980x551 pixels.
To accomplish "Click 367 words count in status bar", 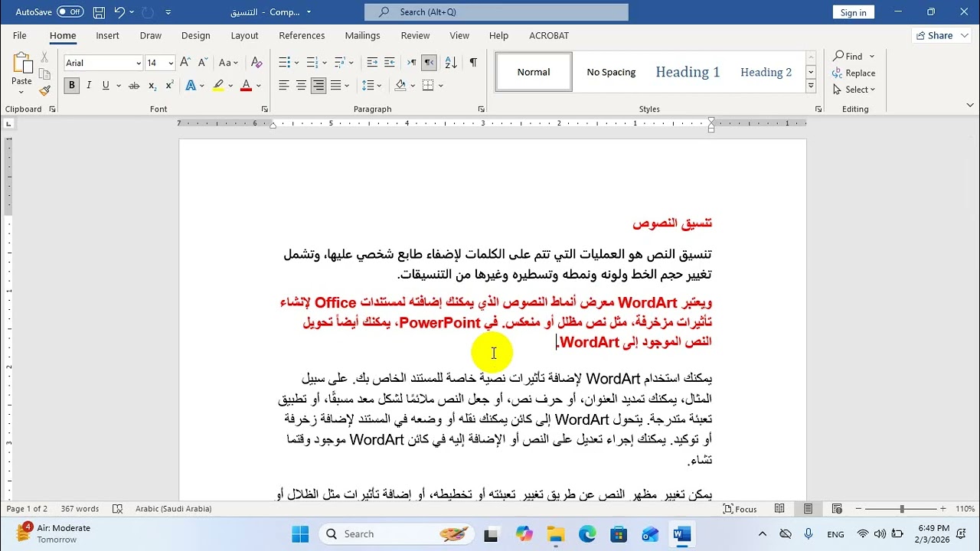I will point(80,509).
